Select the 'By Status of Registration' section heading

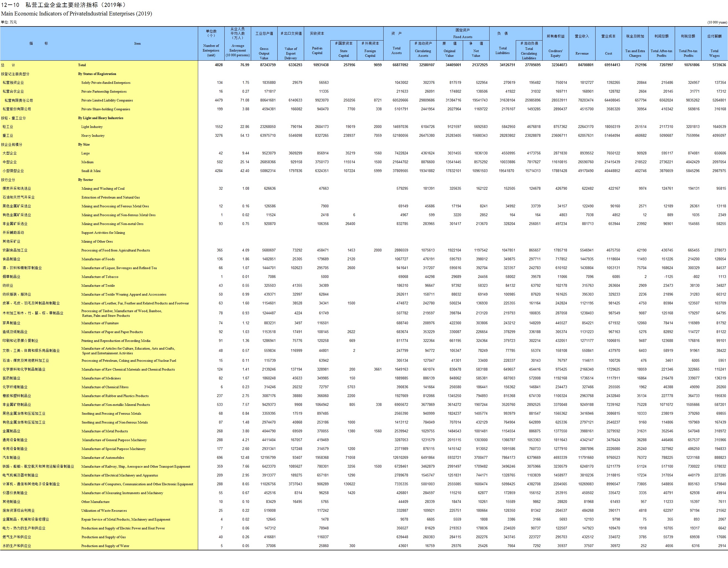pyautogui.click(x=97, y=74)
